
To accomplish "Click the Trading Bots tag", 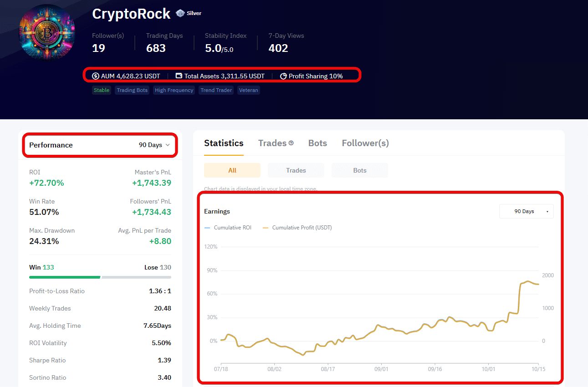I will [132, 90].
